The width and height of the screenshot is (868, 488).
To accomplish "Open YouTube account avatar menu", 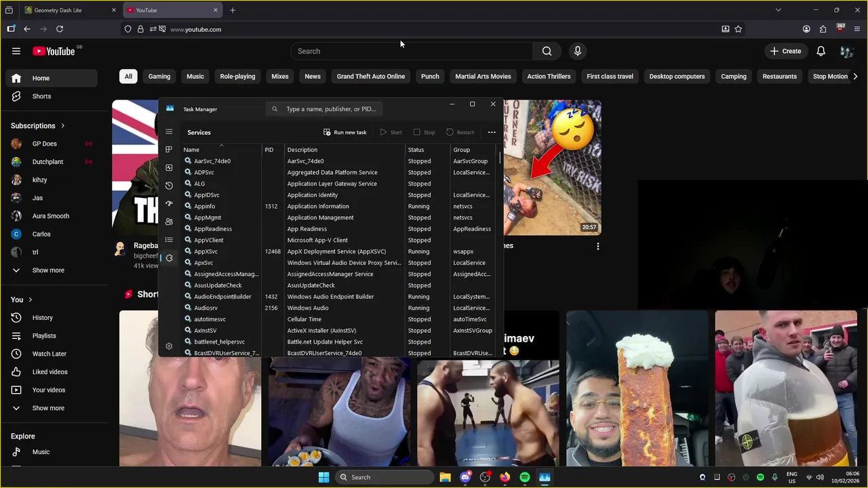I will coord(846,51).
